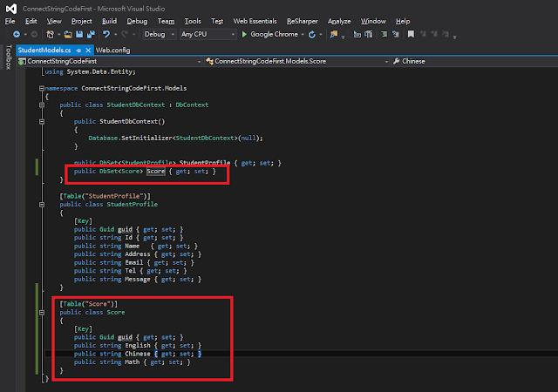Viewport: 558px width, 392px height.
Task: Click the Save All icon
Action: 89,34
